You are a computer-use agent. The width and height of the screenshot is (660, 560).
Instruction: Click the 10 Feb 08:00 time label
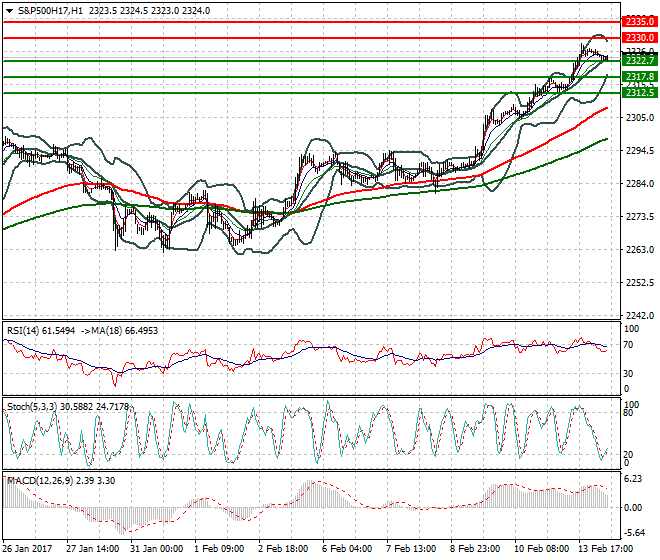click(x=541, y=549)
